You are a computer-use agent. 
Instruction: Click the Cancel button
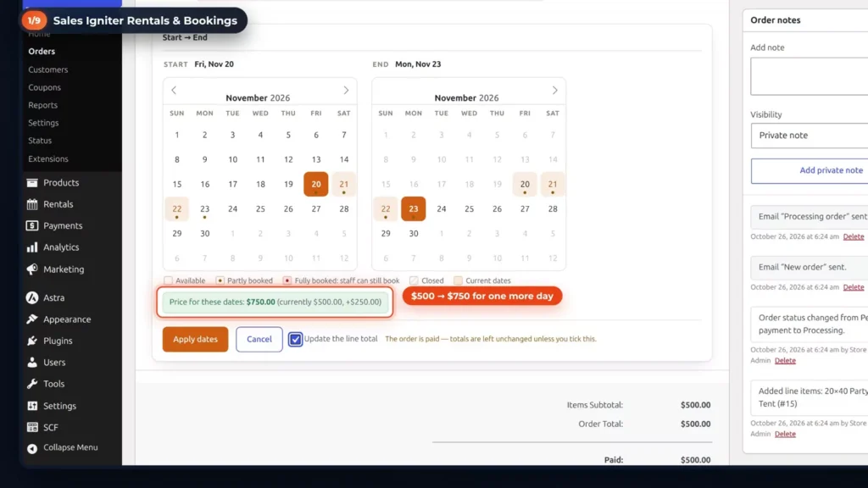click(x=259, y=339)
